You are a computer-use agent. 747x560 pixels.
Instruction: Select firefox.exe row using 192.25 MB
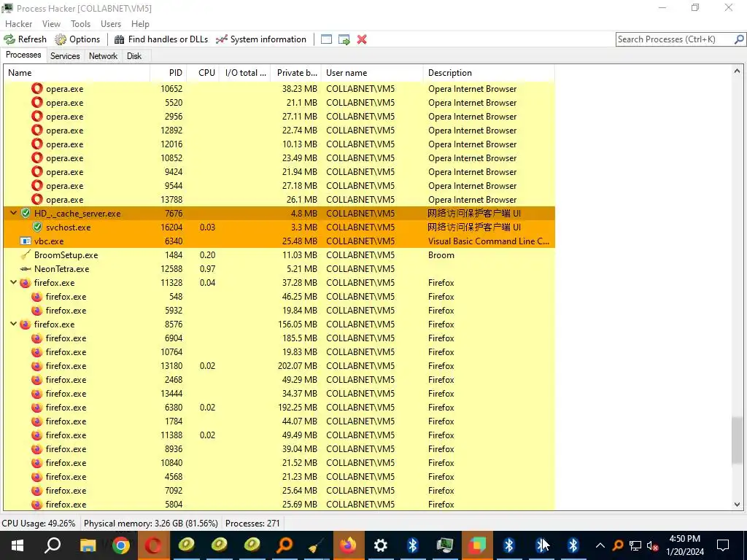[x=279, y=407]
